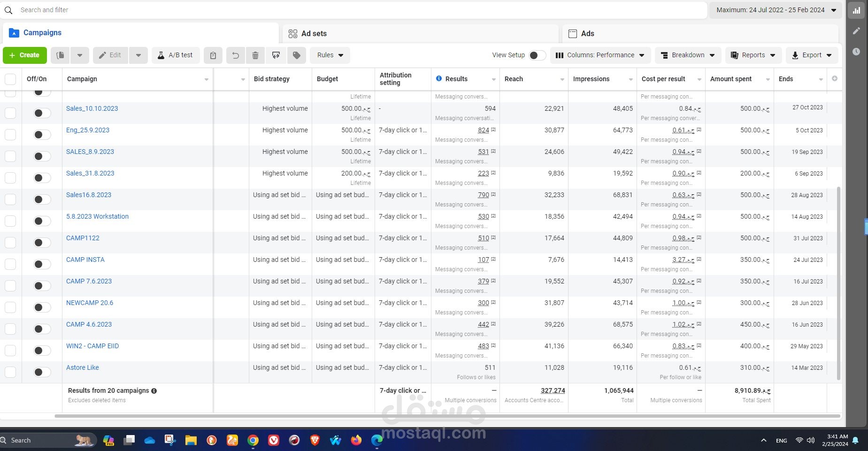Click the tag label icon
Screen dimensions: 868x451
[x=297, y=55]
